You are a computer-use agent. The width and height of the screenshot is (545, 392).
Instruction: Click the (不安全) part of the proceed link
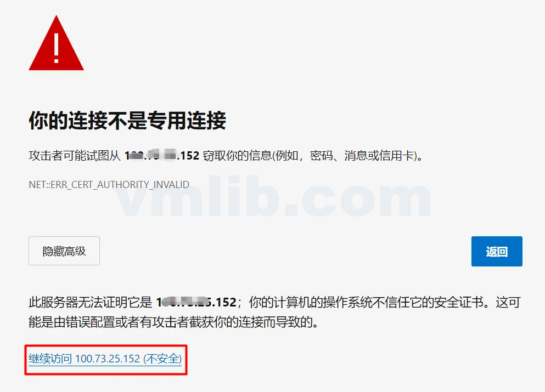[162, 359]
